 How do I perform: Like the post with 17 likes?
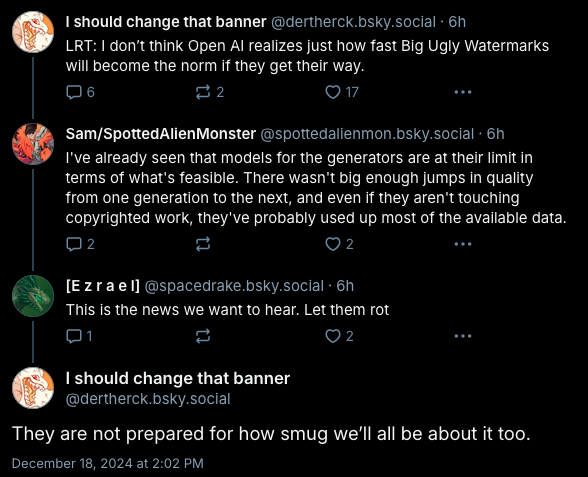342,92
